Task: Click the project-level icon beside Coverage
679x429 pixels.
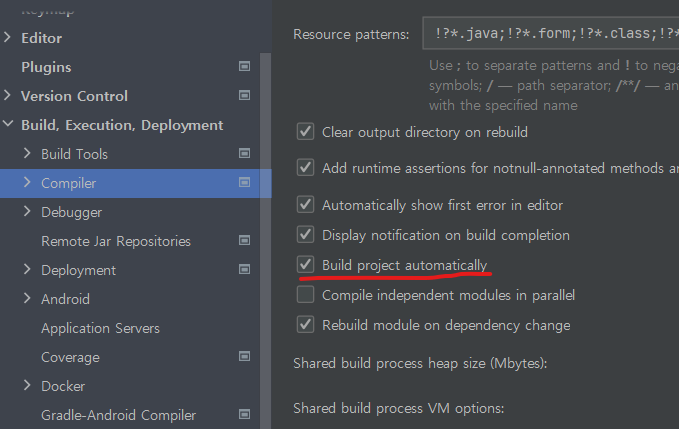Action: (244, 356)
